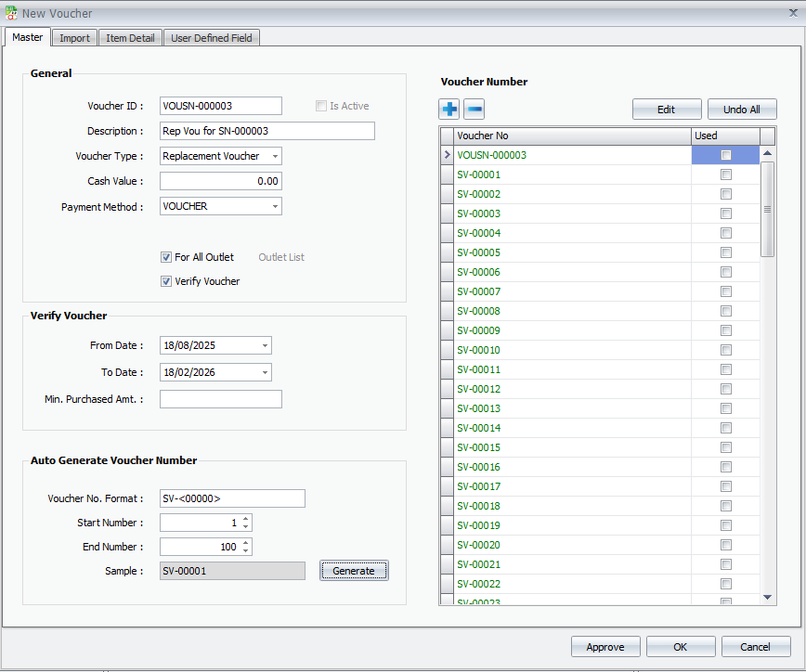Screen dimensions: 806x672
Task: Open the User Defined Field tab
Action: click(212, 38)
